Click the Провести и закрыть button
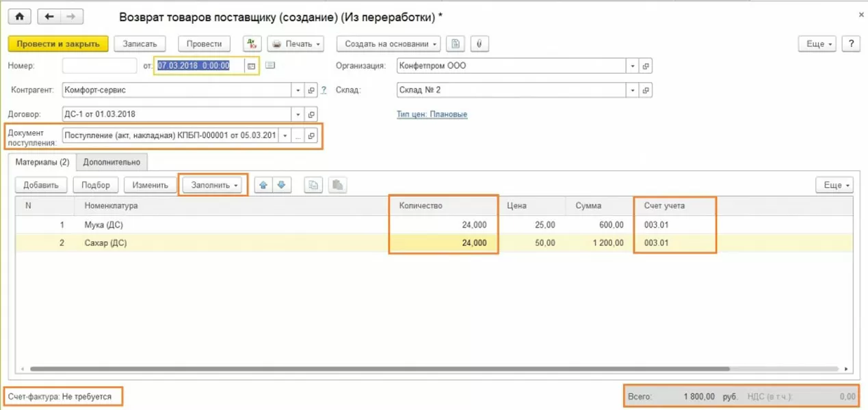 tap(58, 44)
